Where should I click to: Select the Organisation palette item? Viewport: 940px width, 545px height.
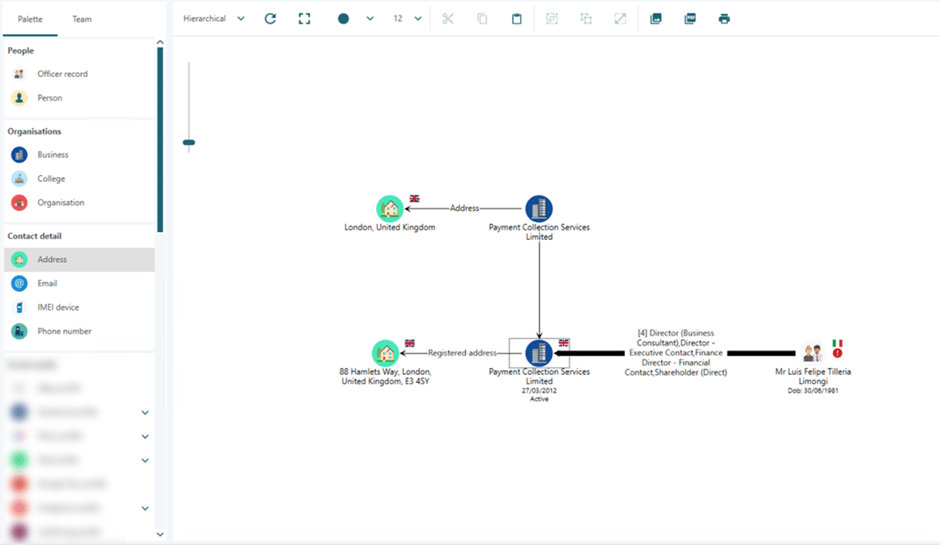click(x=79, y=203)
